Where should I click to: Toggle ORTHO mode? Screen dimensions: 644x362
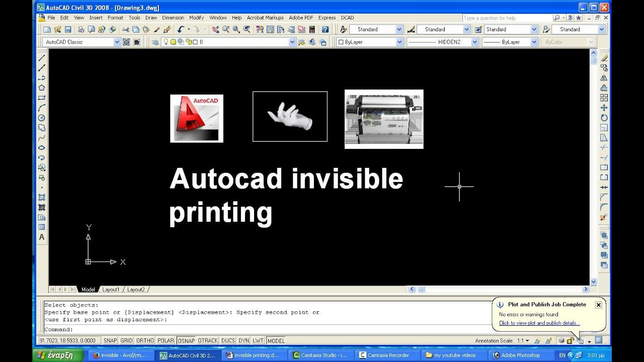145,340
